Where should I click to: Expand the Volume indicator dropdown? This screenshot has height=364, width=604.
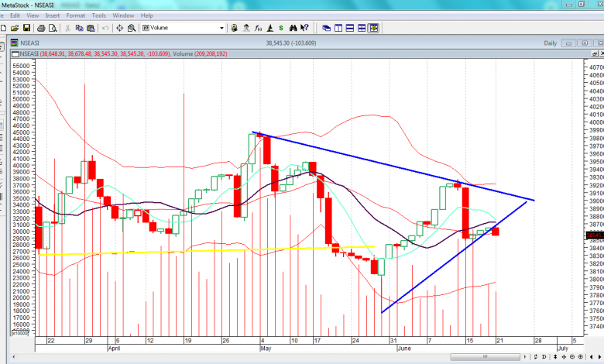tap(222, 28)
